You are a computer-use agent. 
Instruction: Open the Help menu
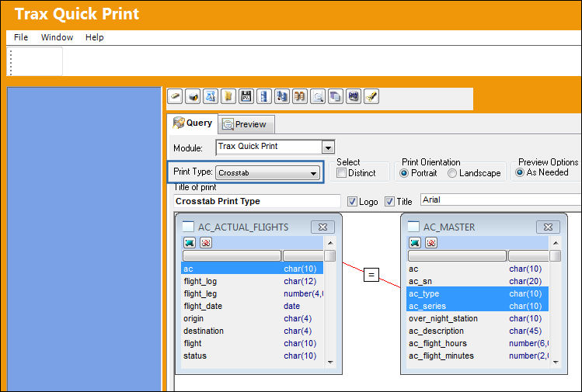94,37
